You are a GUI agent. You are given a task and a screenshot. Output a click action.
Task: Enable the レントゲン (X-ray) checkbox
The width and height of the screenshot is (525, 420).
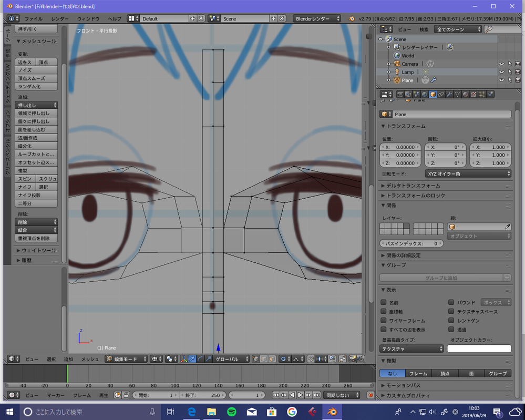[x=451, y=321]
